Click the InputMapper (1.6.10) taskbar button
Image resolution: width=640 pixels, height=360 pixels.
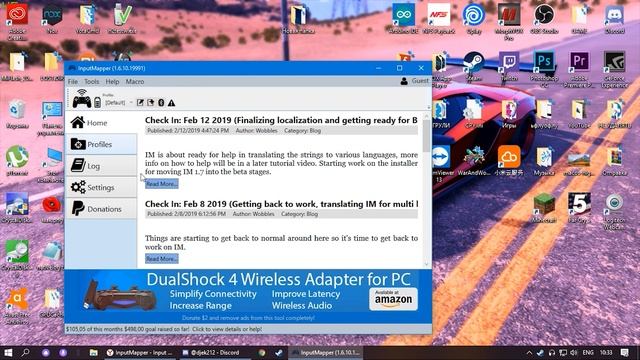click(326, 353)
